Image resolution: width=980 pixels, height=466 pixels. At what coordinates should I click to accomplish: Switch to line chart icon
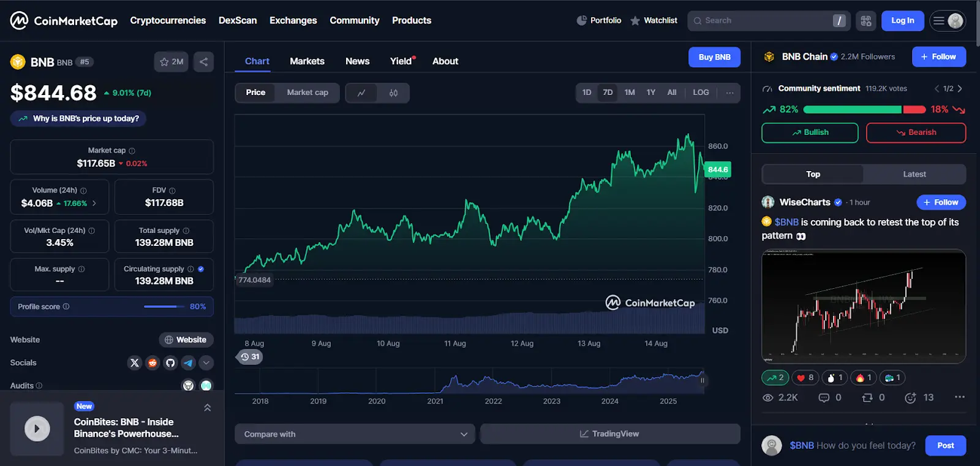361,93
